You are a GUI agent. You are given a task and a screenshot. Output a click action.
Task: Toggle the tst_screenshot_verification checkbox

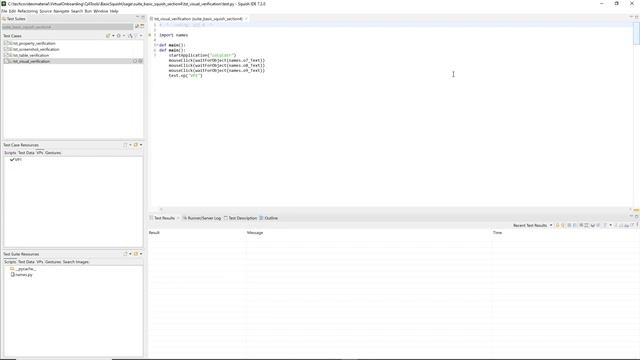(6, 49)
